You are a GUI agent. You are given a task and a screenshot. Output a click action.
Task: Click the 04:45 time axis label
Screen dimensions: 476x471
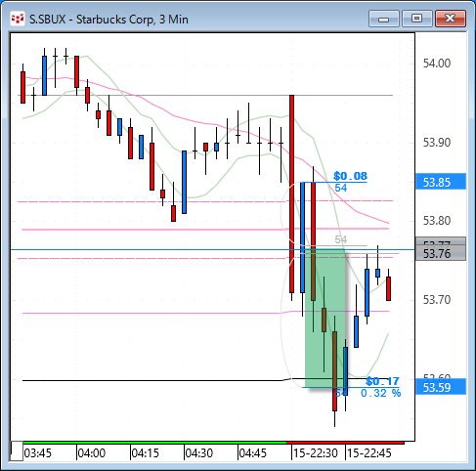click(253, 453)
